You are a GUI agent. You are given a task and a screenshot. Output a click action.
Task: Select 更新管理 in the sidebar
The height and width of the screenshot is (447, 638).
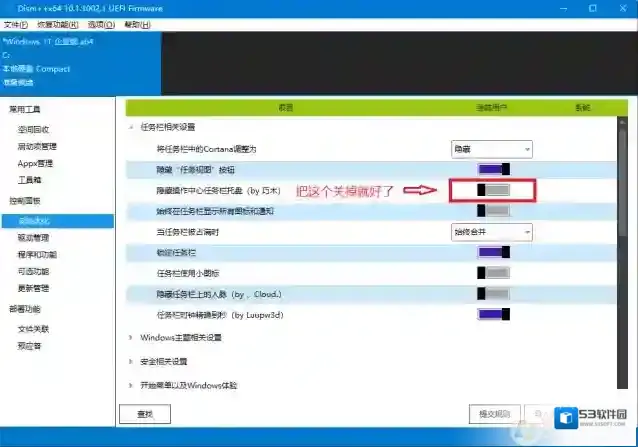tap(33, 289)
